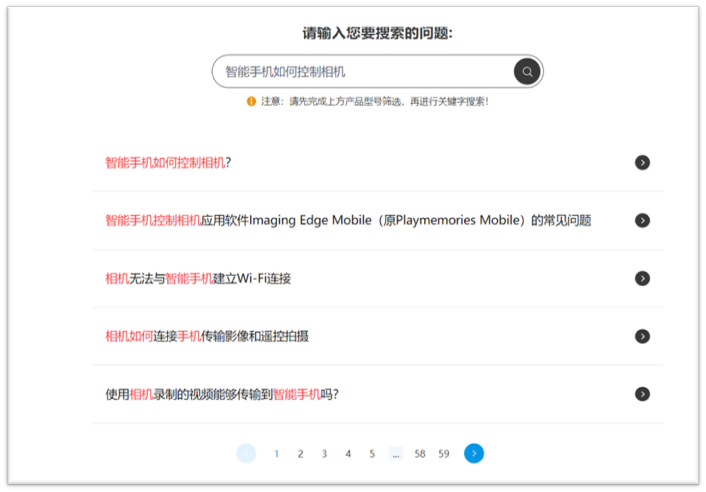Image resolution: width=706 pixels, height=492 pixels.
Task: Click the disabled previous page arrow
Action: (x=246, y=453)
